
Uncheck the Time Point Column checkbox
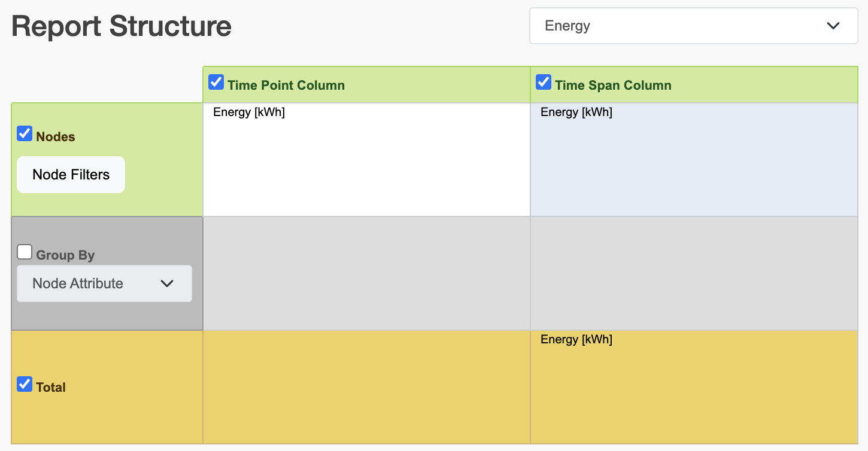tap(216, 82)
